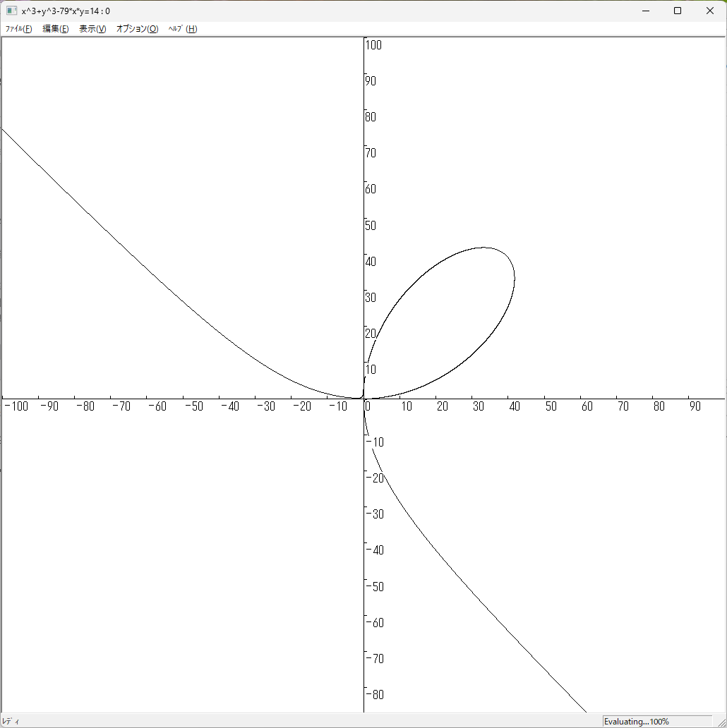Open the ヘルプ(H) menu
This screenshot has height=728, width=727.
pyautogui.click(x=183, y=29)
